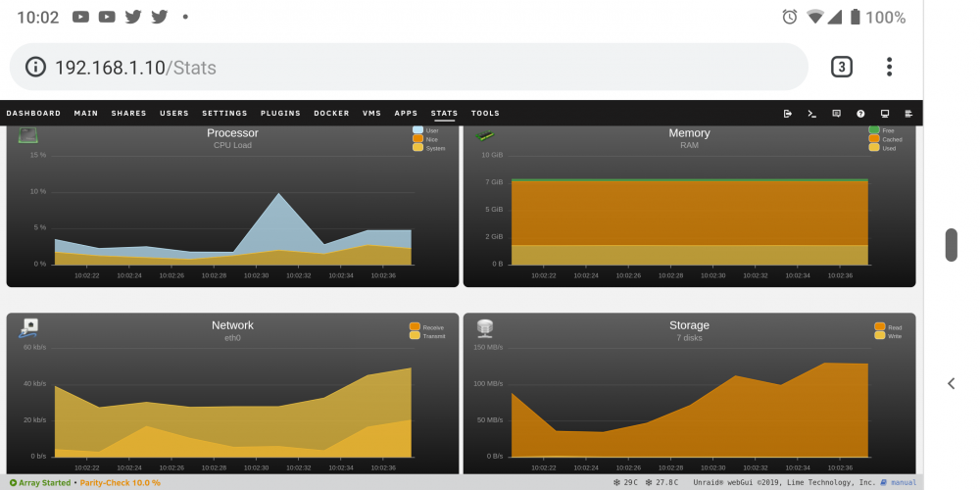Viewport: 980px width, 490px height.
Task: Go to the APPS tab
Action: tap(407, 114)
